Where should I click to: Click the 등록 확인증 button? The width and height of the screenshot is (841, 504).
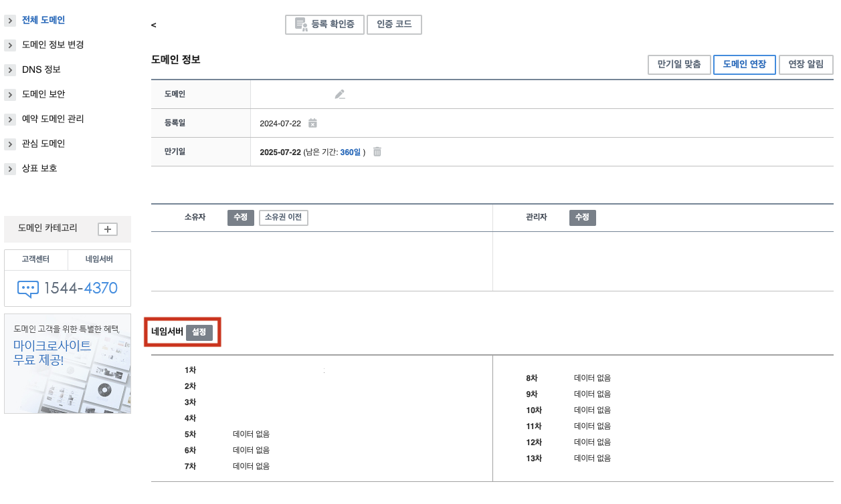pos(324,25)
